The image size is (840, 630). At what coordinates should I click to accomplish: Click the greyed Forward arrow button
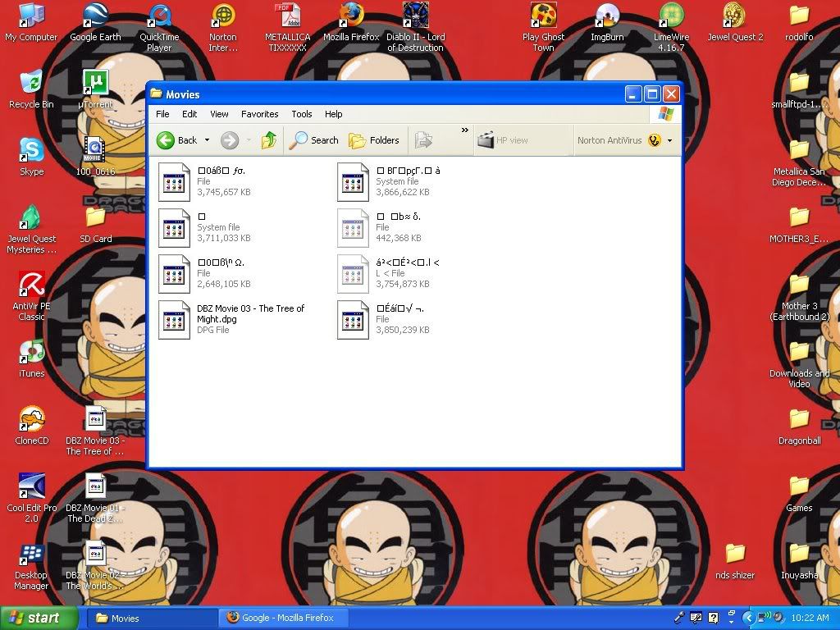click(230, 140)
